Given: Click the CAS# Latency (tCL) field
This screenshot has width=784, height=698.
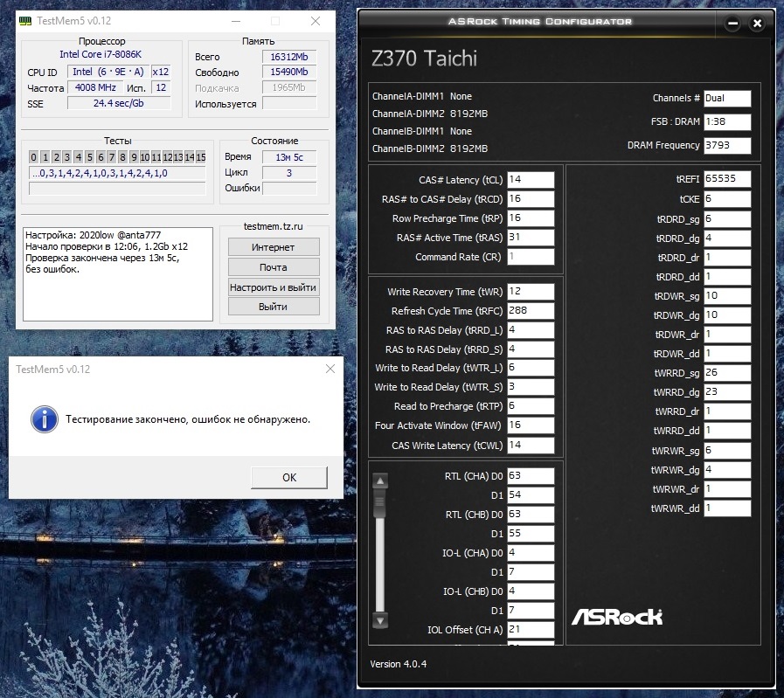Looking at the screenshot, I should [531, 180].
